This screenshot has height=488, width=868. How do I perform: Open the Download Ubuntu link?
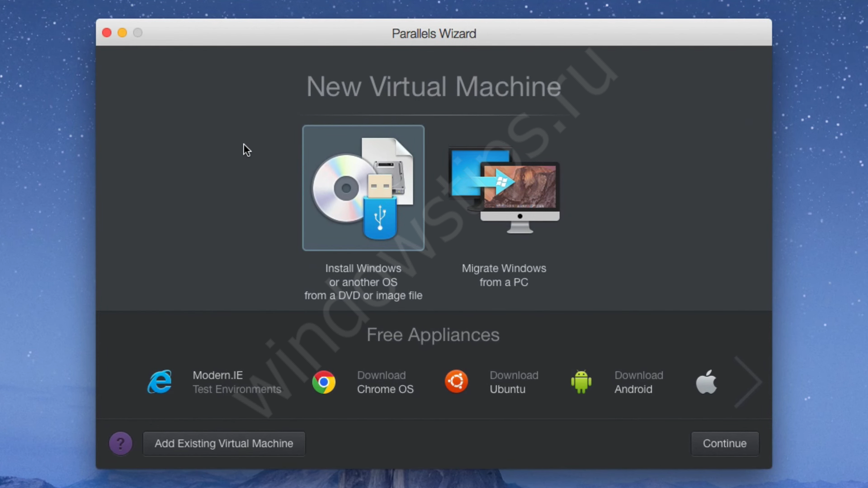pyautogui.click(x=514, y=382)
